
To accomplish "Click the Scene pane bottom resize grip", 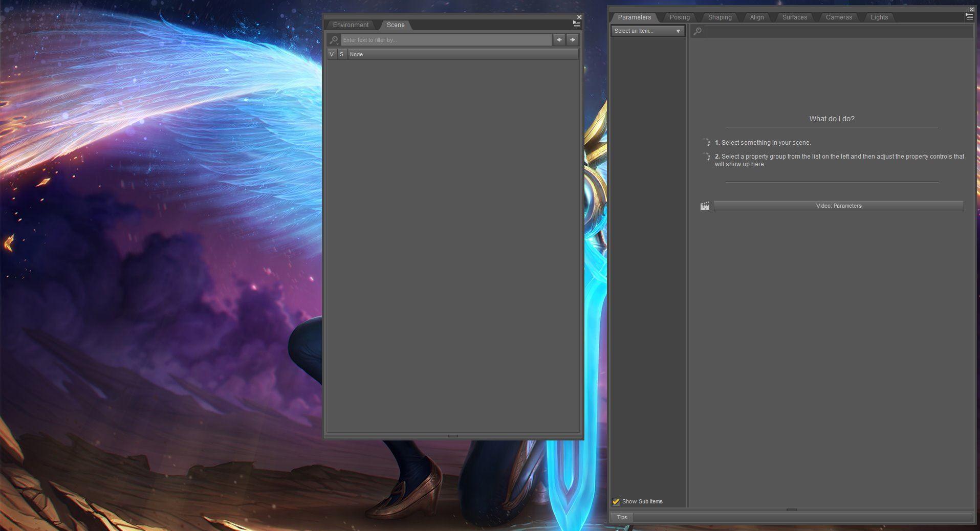I will coord(453,436).
